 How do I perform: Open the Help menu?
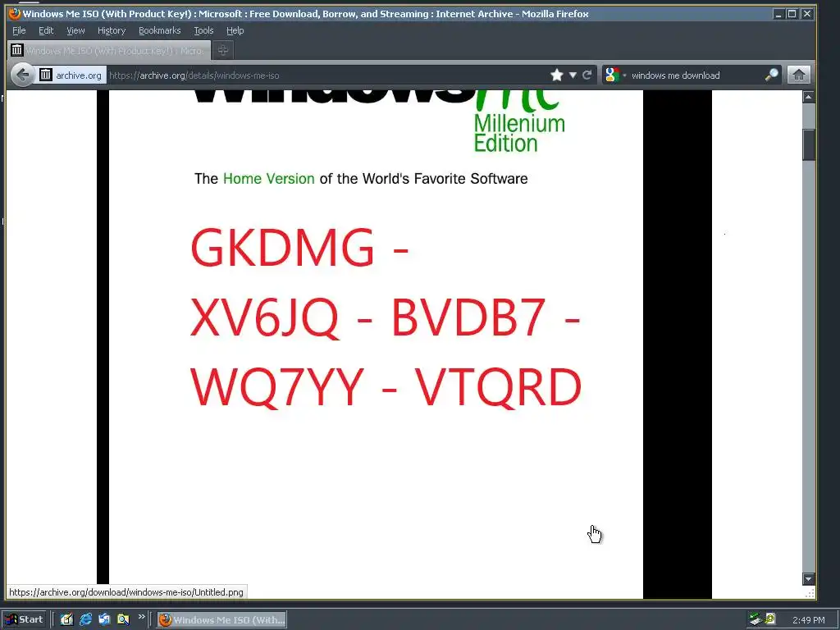tap(235, 30)
